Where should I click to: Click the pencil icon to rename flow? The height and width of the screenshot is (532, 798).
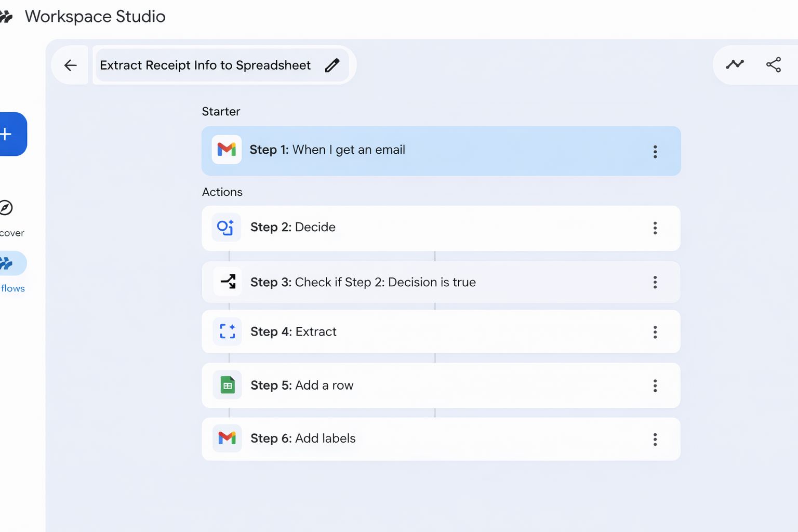(x=332, y=65)
